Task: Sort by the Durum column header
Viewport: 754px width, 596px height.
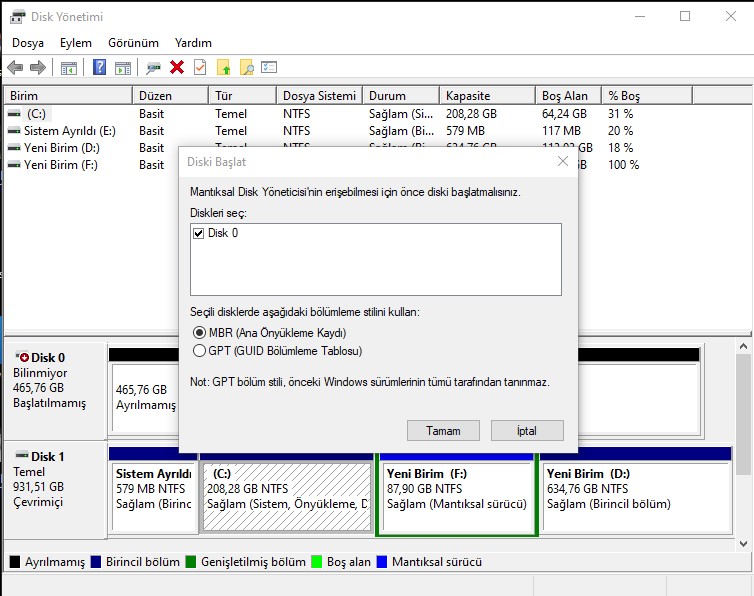Action: (x=401, y=96)
